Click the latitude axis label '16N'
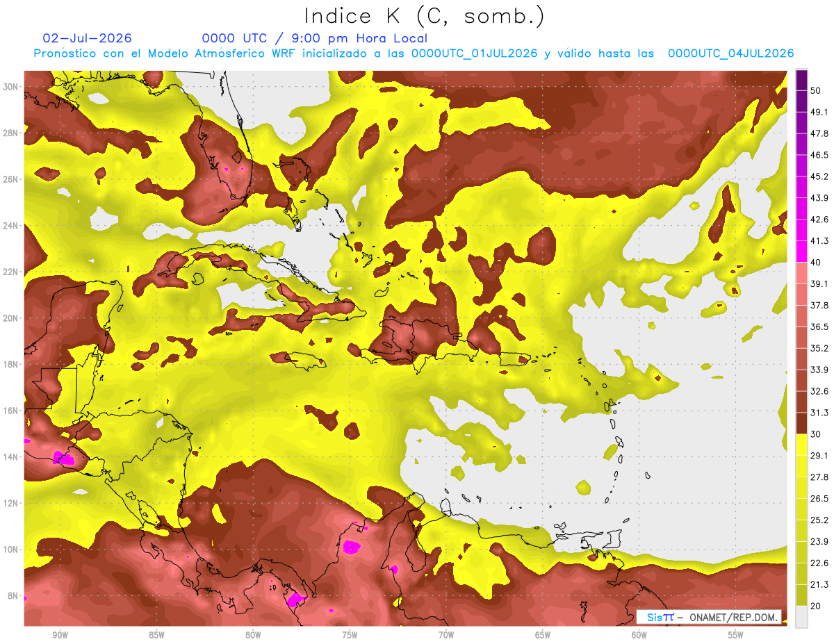 [x=10, y=411]
